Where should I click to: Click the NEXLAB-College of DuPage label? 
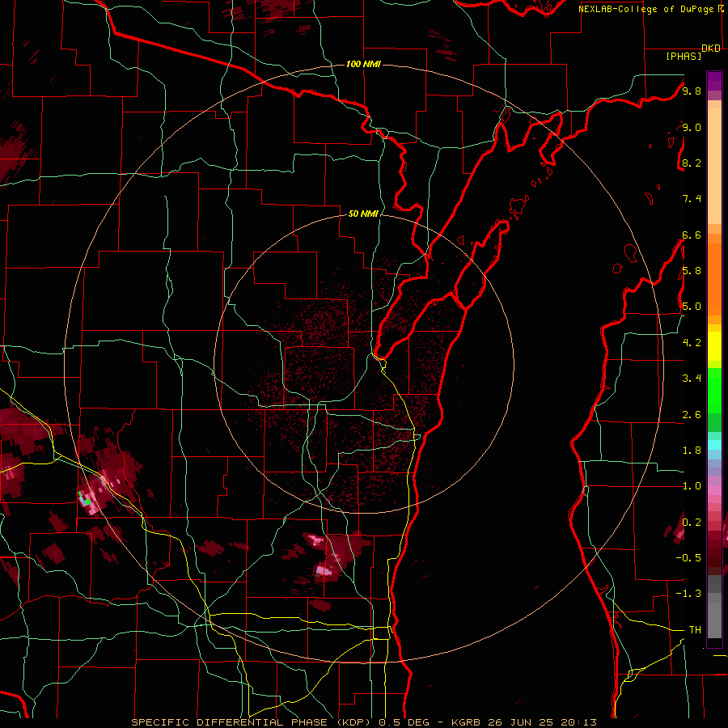647,9
